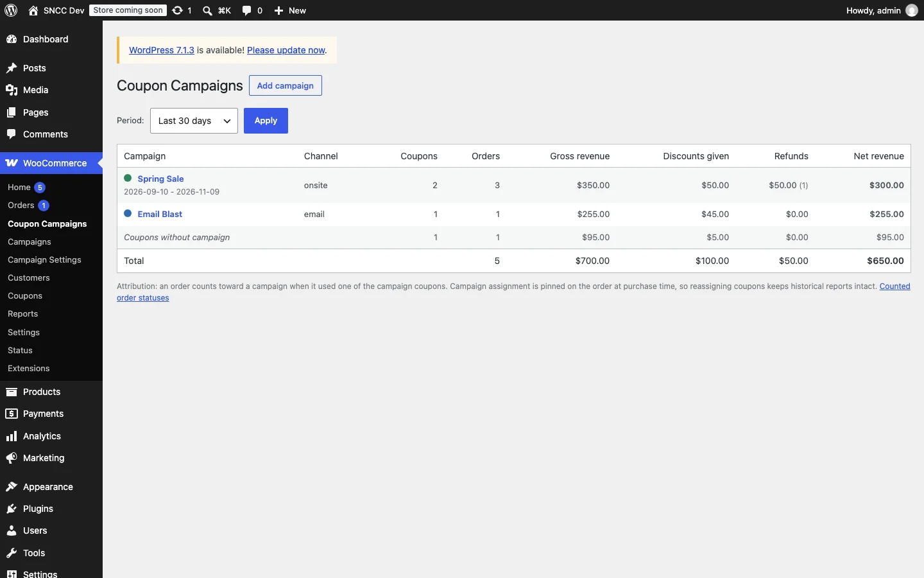Open Coupon Campaigns submenu item

point(47,223)
